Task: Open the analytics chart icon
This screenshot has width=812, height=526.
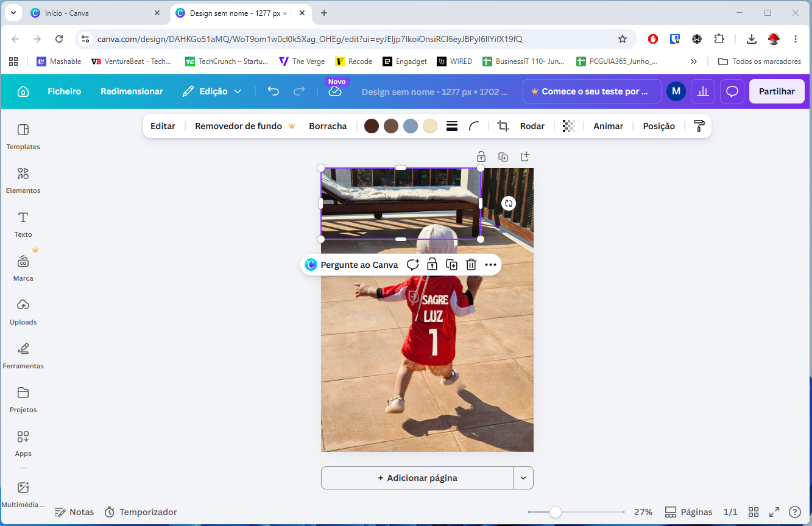Action: pos(703,91)
